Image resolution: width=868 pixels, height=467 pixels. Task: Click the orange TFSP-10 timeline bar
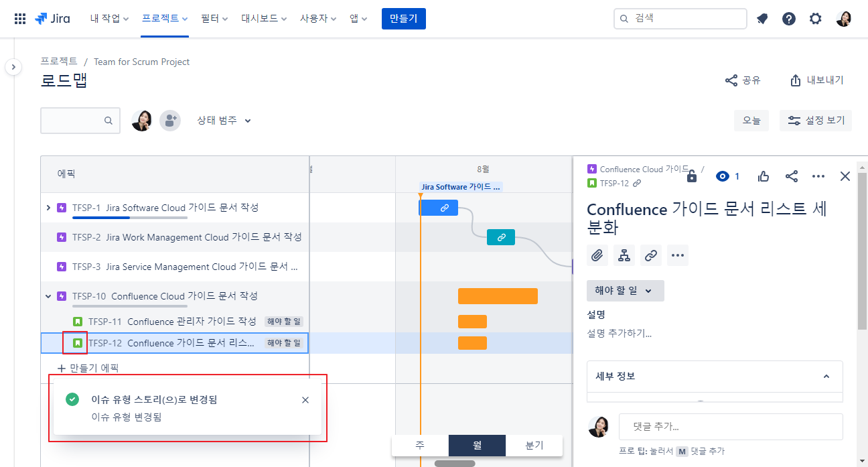pos(498,296)
